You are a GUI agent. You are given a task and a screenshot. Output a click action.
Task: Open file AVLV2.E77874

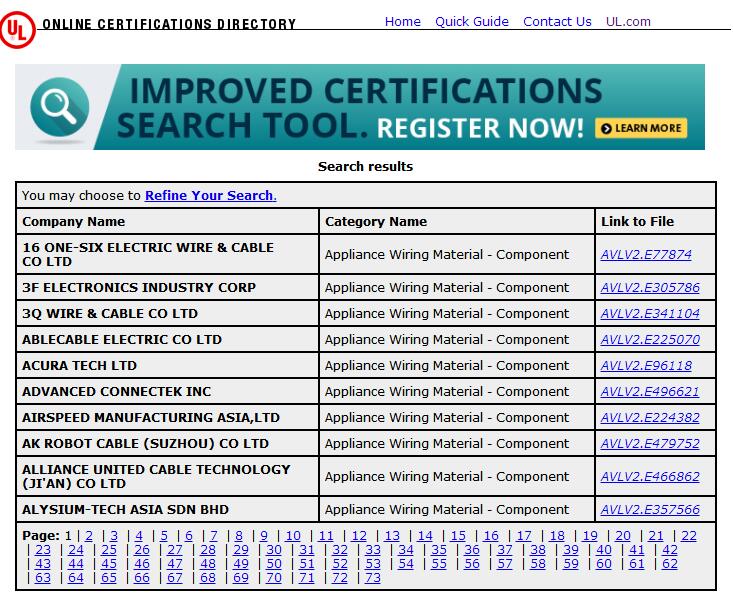[x=646, y=254]
